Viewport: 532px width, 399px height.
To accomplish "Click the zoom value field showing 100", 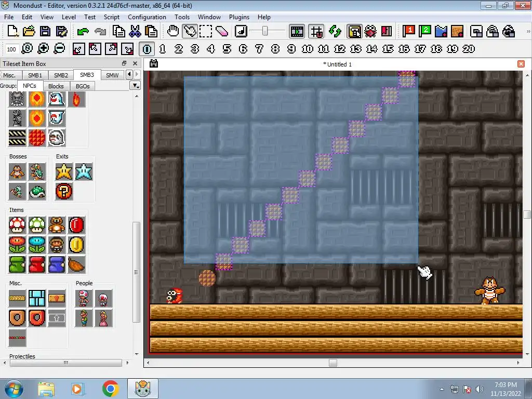I will 11,49.
